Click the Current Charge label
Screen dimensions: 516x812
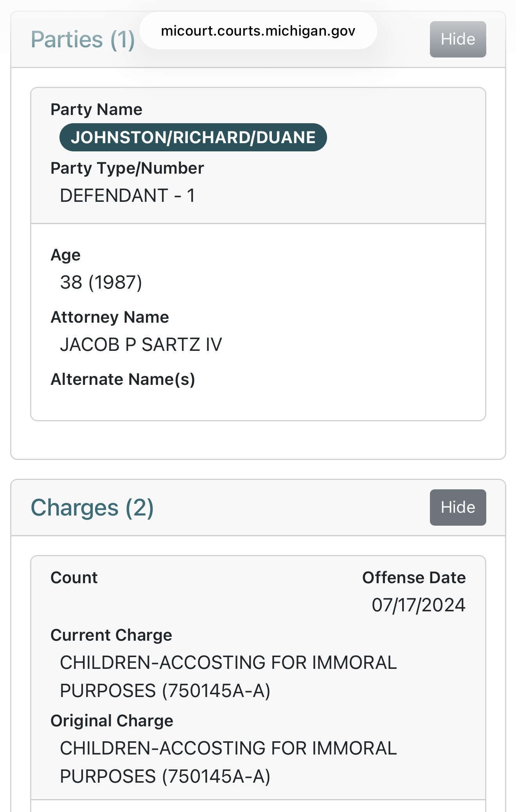click(111, 635)
